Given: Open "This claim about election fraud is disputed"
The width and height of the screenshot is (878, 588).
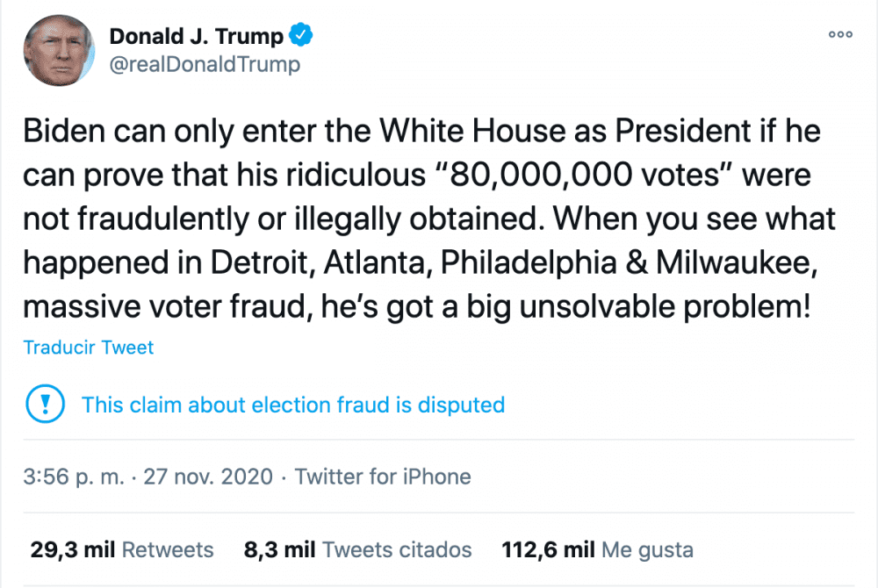Looking at the screenshot, I should [293, 405].
